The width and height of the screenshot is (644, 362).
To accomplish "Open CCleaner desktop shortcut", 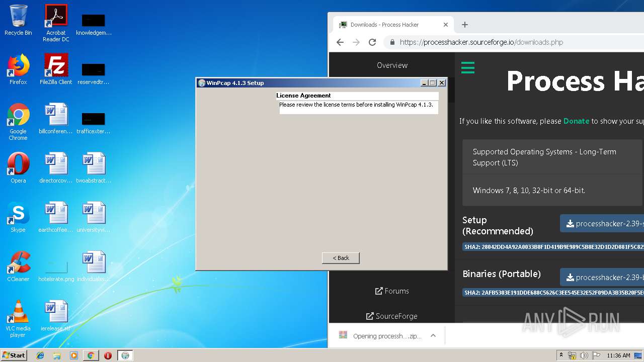I will point(18,266).
